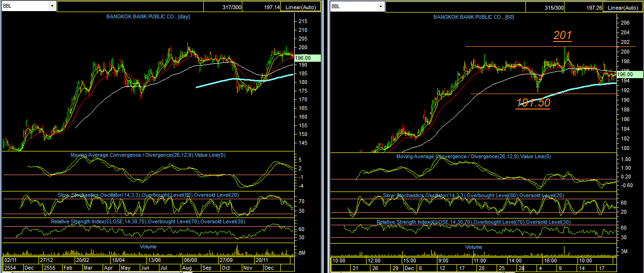Click the Volume panel label in the 60-minute chart
This screenshot has width=644, height=273.
(x=473, y=247)
